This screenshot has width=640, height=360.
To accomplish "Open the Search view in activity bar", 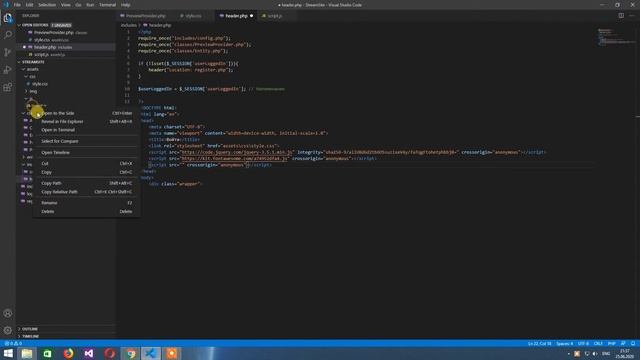I will point(8,35).
